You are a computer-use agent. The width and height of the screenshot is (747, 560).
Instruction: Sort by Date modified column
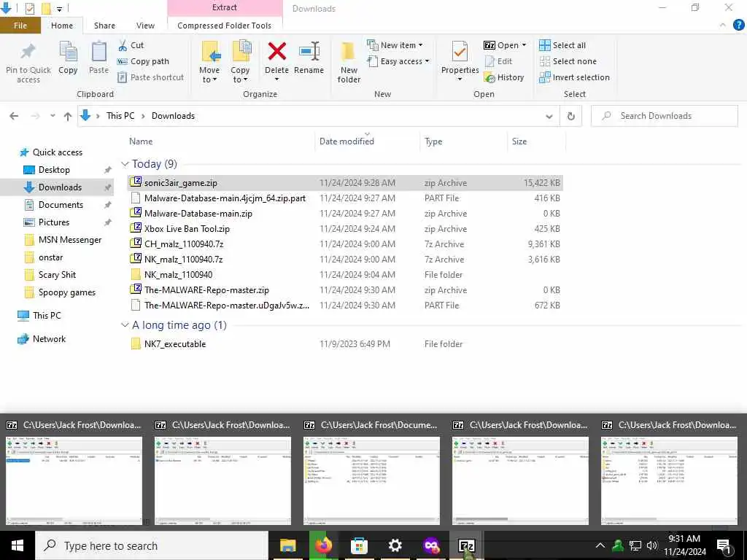tap(347, 141)
